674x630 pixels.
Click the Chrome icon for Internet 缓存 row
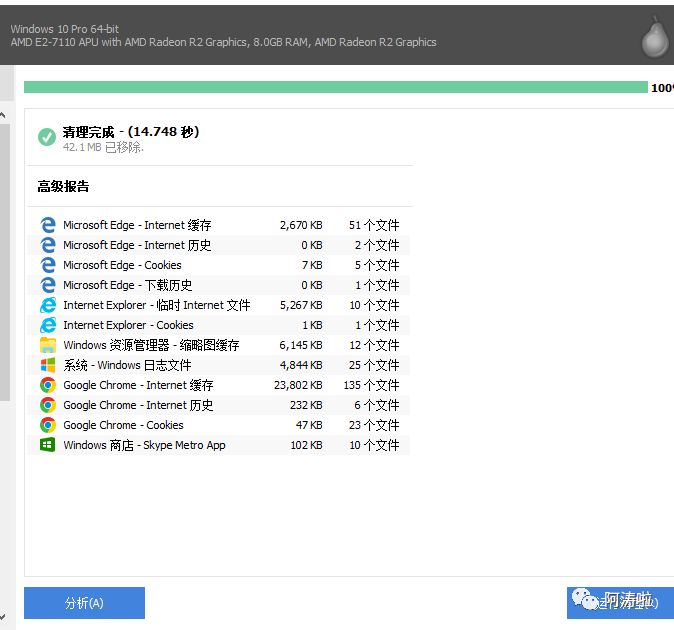[48, 385]
